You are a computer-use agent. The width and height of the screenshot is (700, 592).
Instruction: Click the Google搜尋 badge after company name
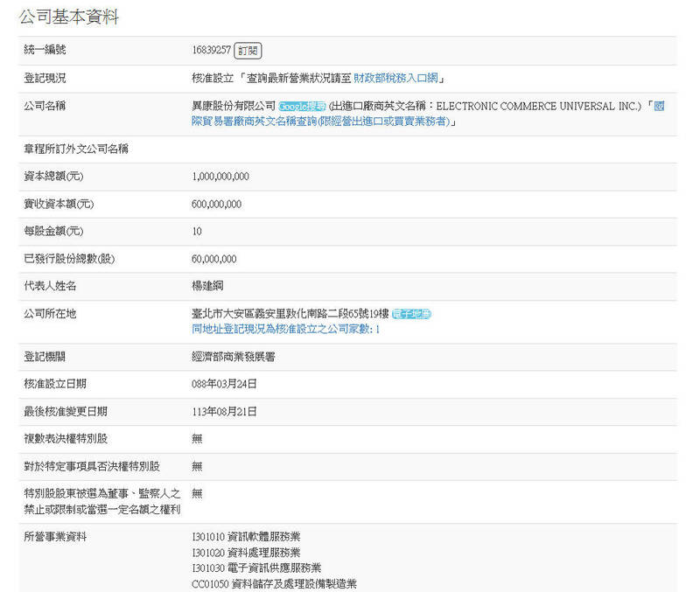click(x=302, y=106)
